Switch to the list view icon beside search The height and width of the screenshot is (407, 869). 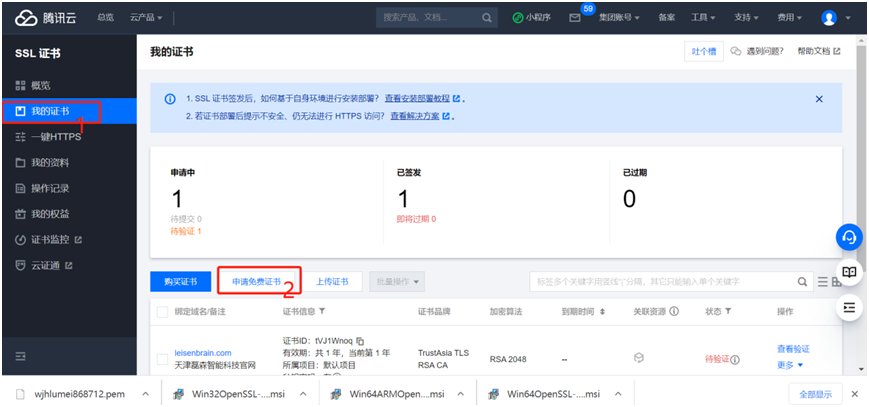pos(823,282)
